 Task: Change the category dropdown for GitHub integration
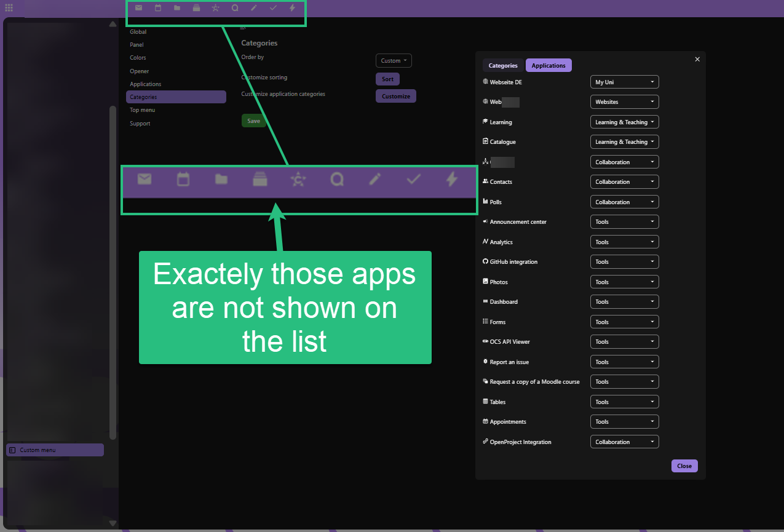click(x=624, y=262)
